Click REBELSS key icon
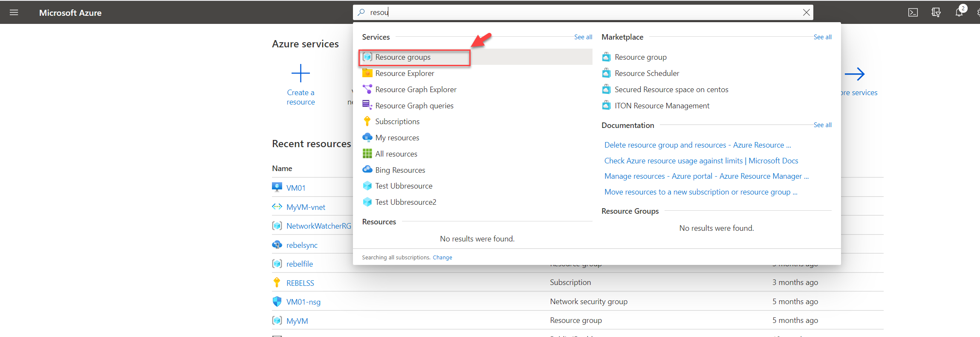The height and width of the screenshot is (337, 980). (277, 282)
